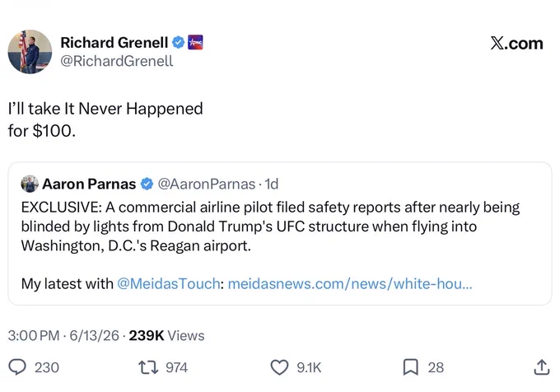This screenshot has width=560, height=392.
Task: Click the X.com logo text
Action: [517, 43]
